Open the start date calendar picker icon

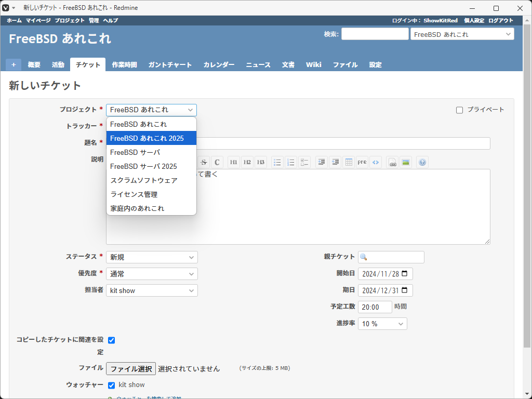click(x=404, y=273)
